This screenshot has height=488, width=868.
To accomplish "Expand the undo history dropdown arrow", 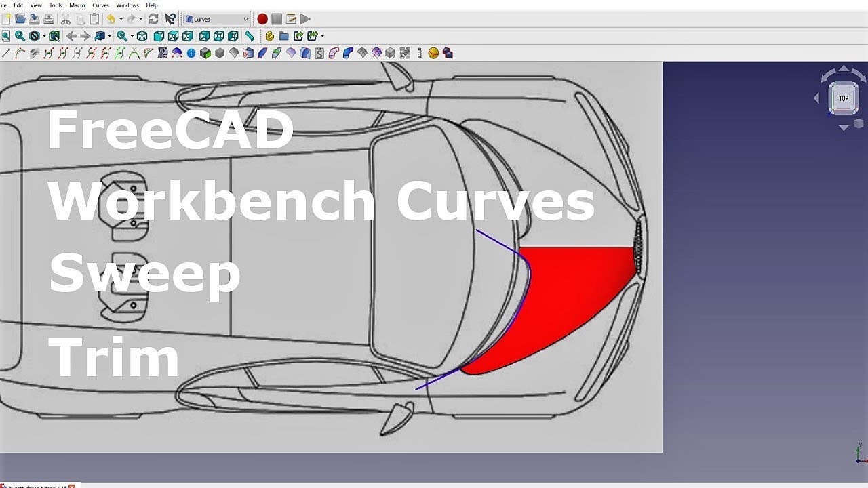I will pyautogui.click(x=121, y=19).
